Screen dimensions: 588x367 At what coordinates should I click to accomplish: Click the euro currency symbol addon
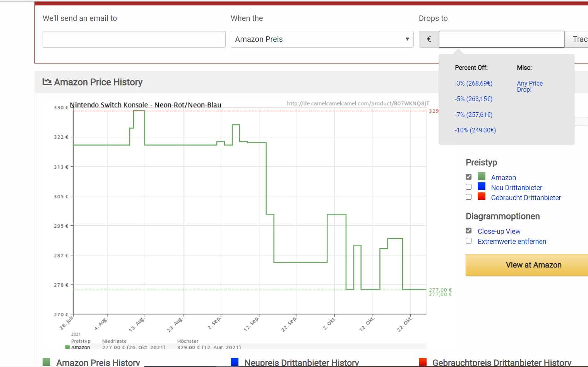(429, 39)
